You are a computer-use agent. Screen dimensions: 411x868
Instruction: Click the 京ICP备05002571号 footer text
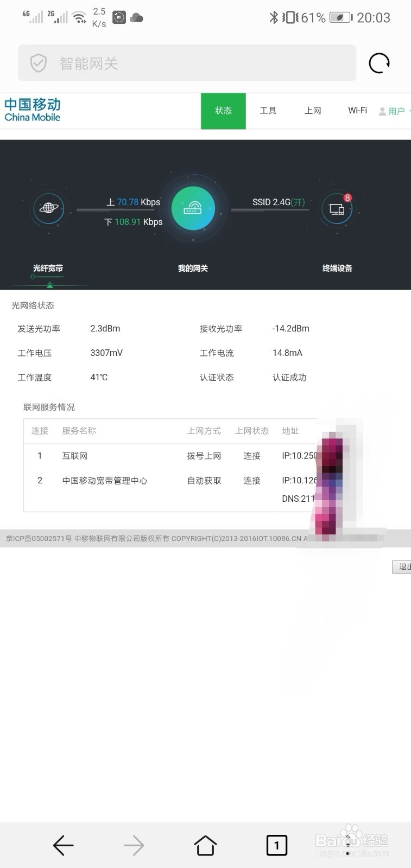39,539
